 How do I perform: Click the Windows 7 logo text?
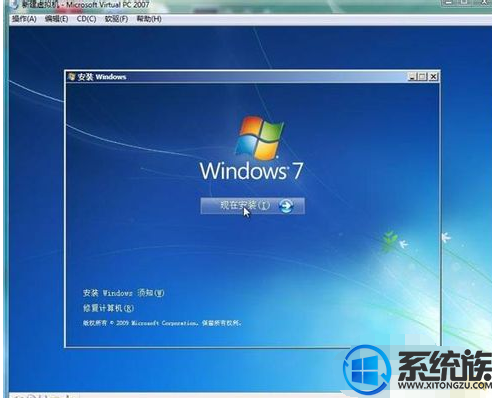251,171
